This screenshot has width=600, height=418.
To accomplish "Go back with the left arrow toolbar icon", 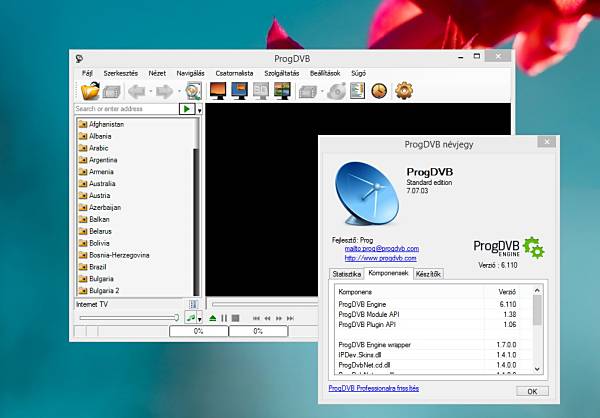I will (x=137, y=91).
